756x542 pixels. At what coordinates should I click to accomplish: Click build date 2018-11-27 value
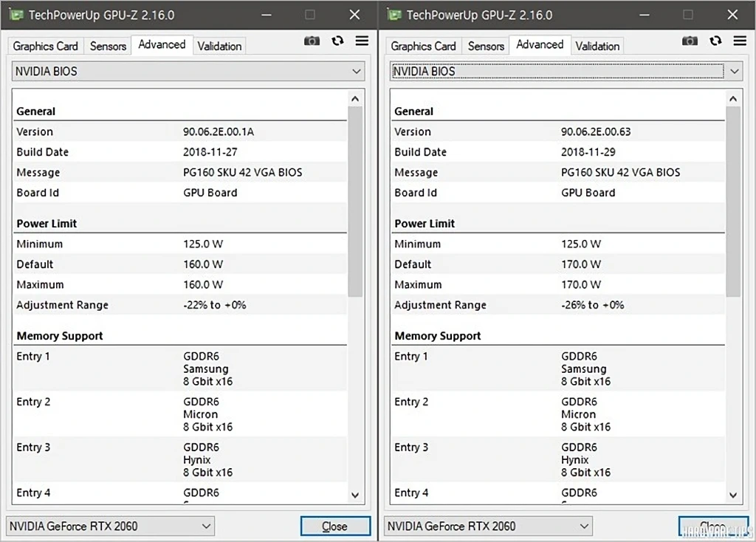click(x=210, y=152)
